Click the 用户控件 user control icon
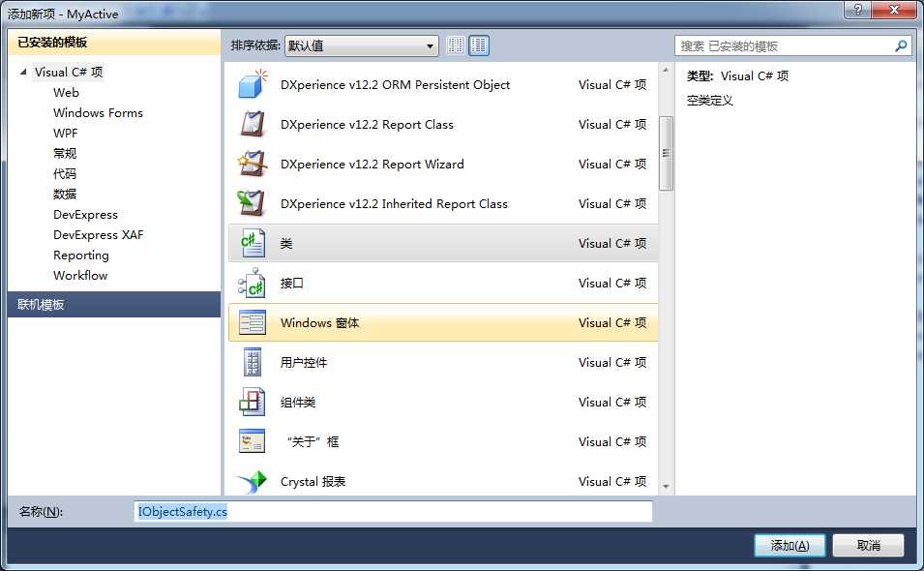The image size is (924, 571). 253,362
